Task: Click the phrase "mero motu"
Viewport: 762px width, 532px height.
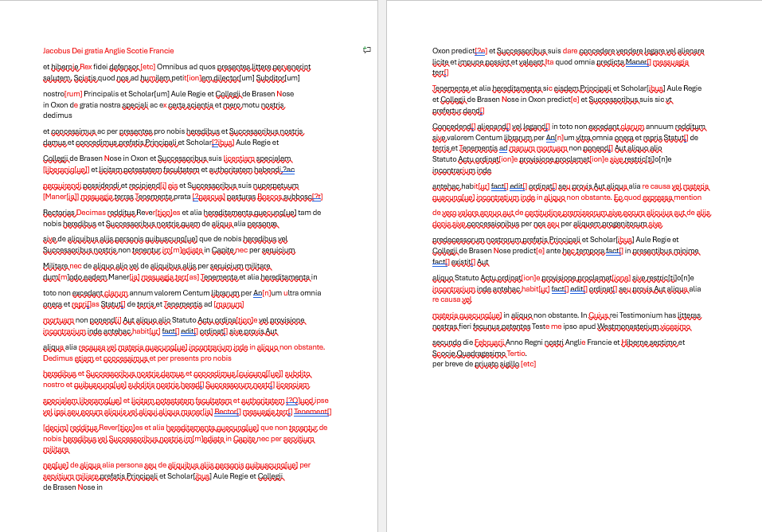Action: coord(241,104)
